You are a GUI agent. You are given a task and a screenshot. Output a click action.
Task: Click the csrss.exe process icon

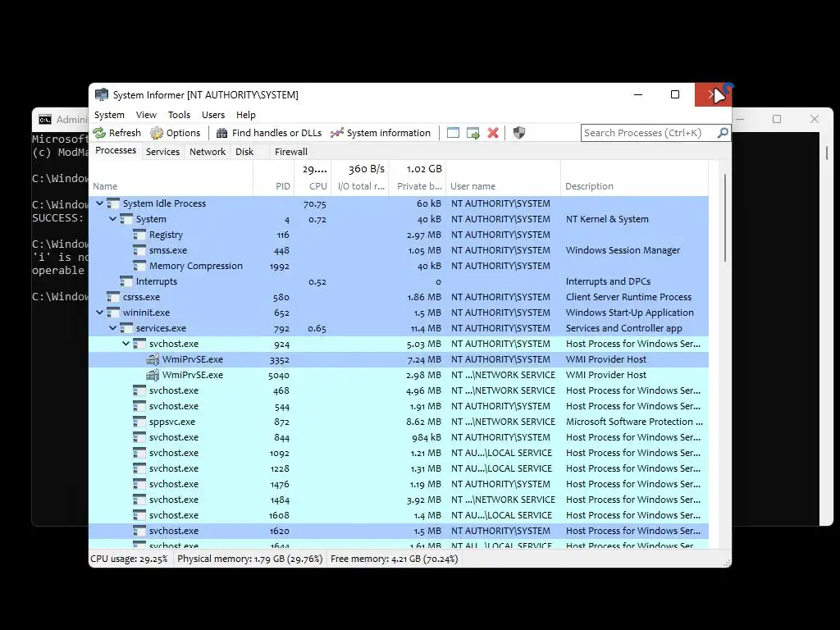[113, 297]
